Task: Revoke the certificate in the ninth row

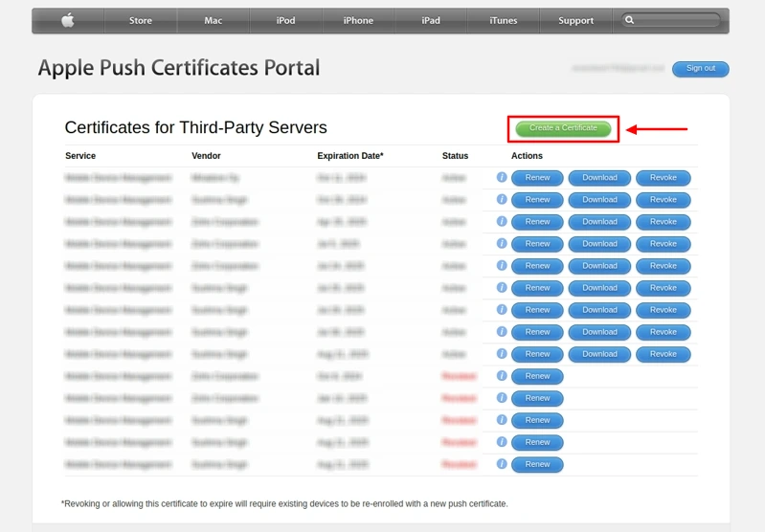Action: (664, 354)
